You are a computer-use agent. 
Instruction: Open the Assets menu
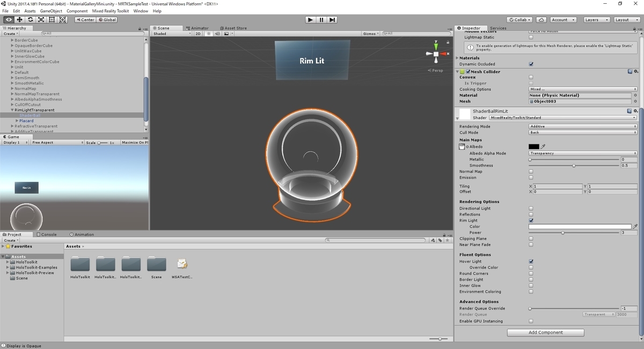[x=30, y=11]
